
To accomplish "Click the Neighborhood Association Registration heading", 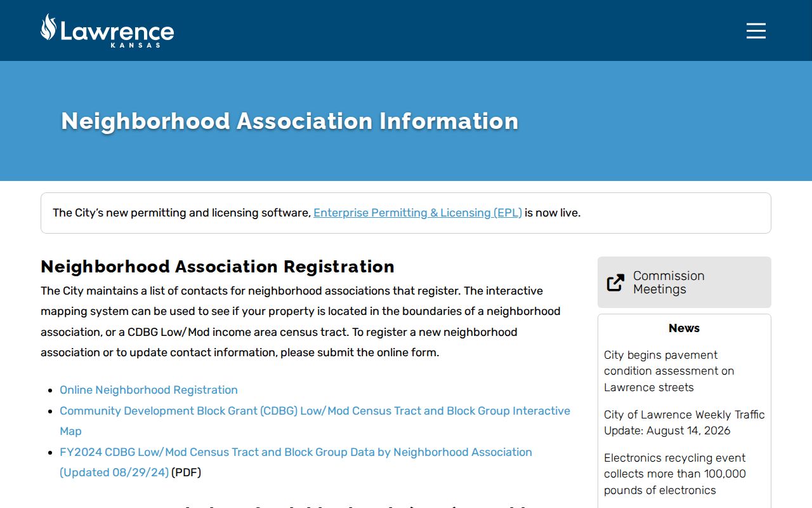I will [x=218, y=267].
